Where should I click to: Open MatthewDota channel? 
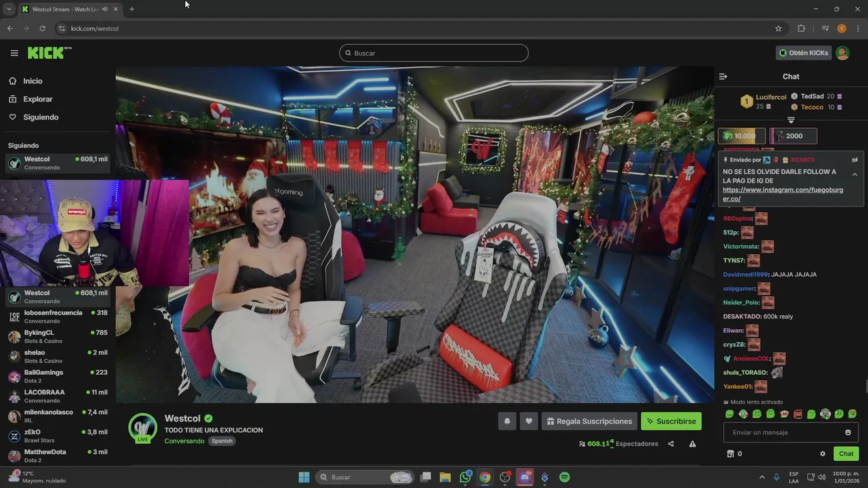58,455
